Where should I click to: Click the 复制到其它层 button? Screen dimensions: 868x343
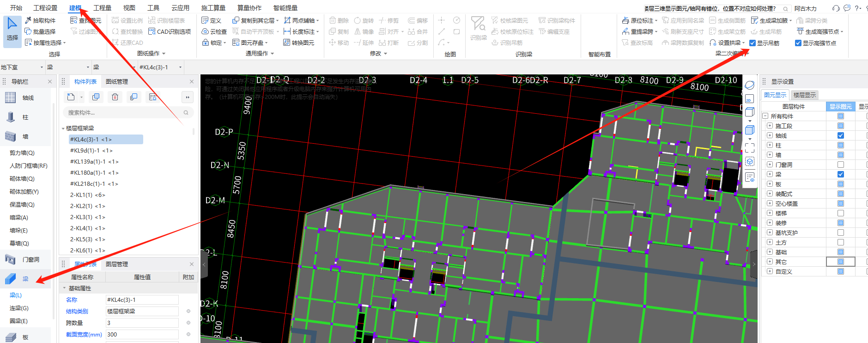tap(255, 20)
